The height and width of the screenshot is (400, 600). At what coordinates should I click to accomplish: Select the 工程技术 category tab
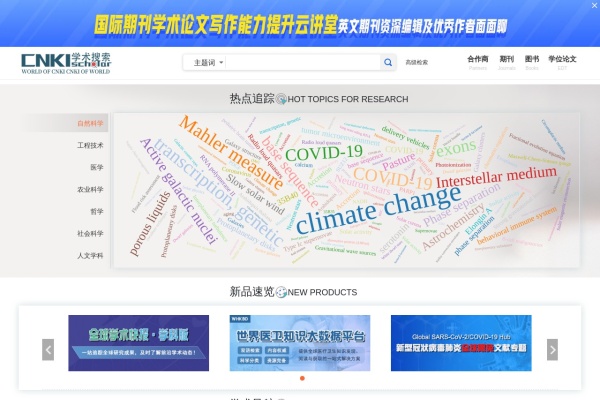coord(90,145)
